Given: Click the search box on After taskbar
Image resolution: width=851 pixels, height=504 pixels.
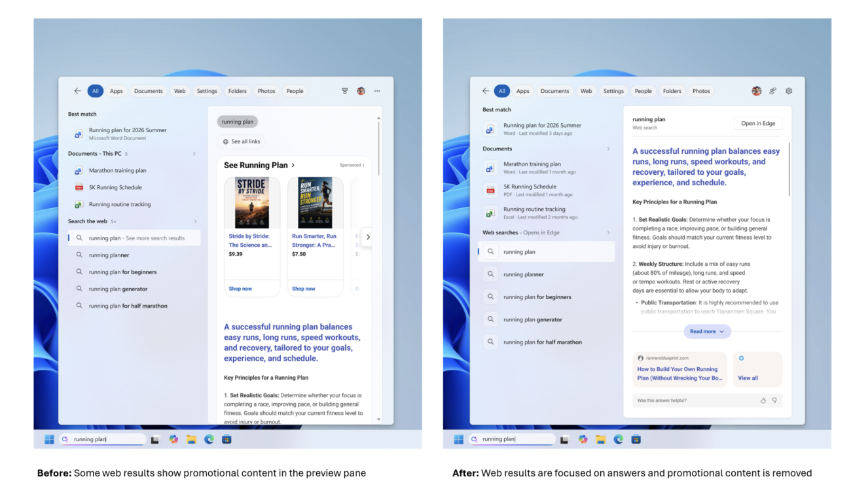Looking at the screenshot, I should (512, 439).
